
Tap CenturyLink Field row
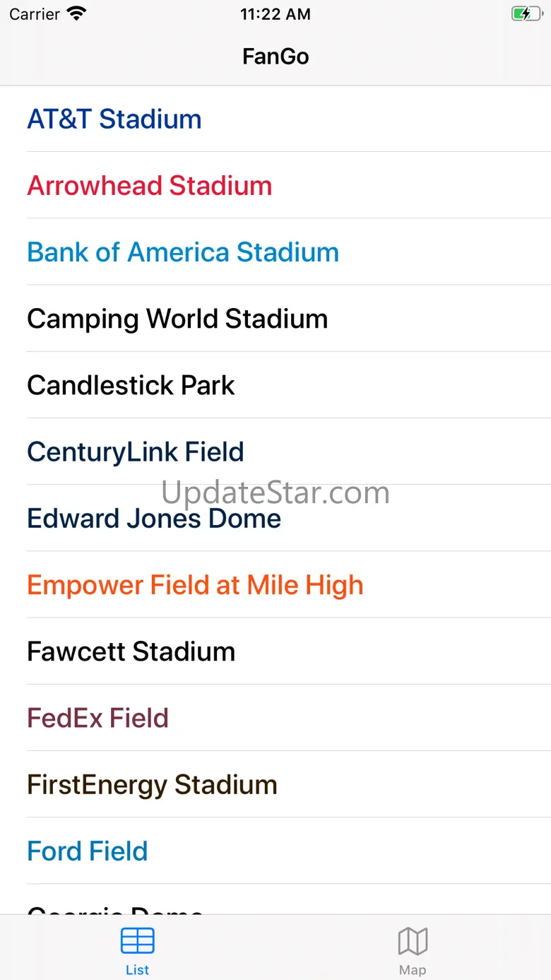[x=275, y=451]
